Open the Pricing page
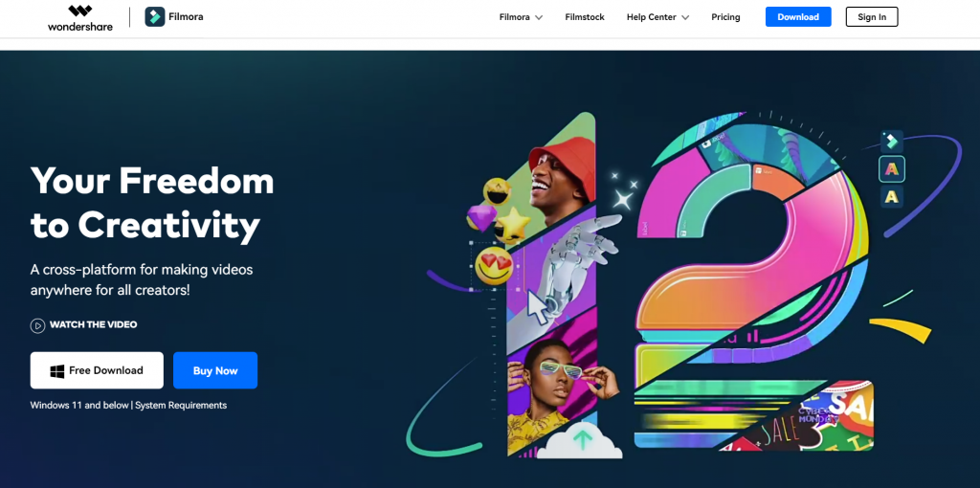The width and height of the screenshot is (980, 488). click(x=725, y=17)
